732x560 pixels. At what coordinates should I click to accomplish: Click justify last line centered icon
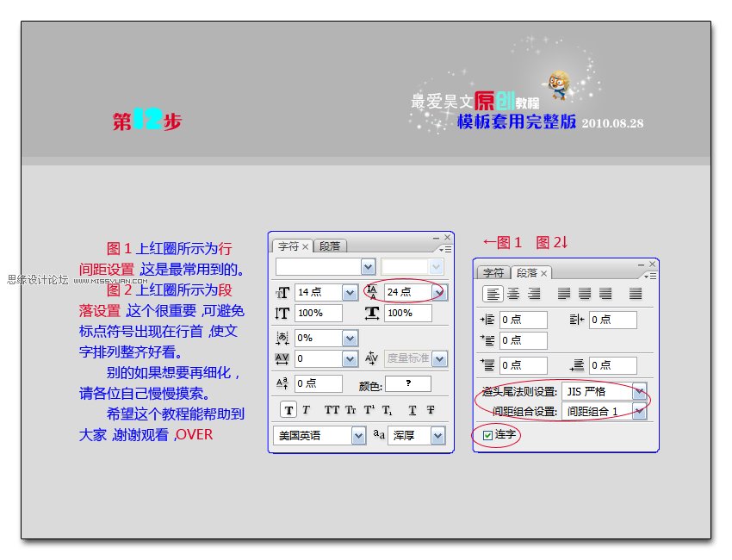pyautogui.click(x=585, y=294)
